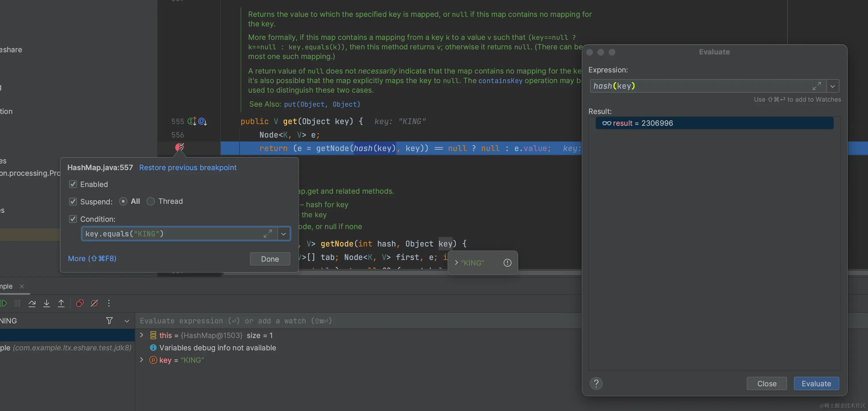Click Done in breakpoint popup
Screen dimensions: 868x411
click(x=270, y=259)
